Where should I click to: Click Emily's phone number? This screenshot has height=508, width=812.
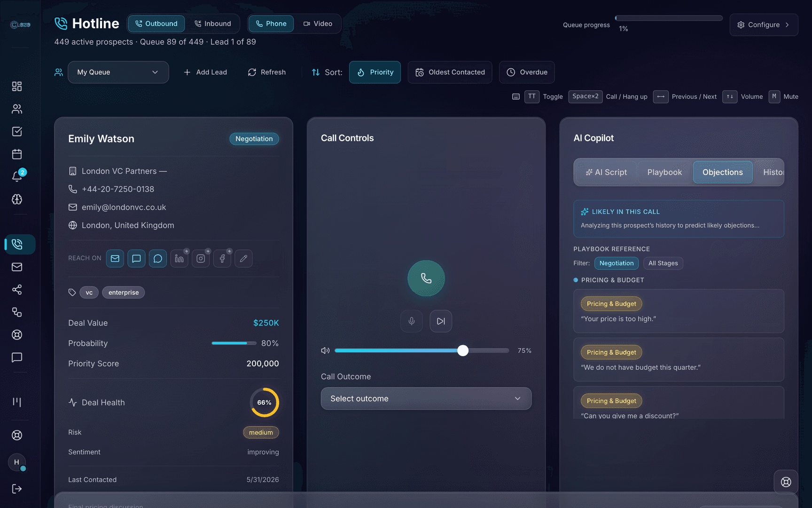tap(118, 189)
